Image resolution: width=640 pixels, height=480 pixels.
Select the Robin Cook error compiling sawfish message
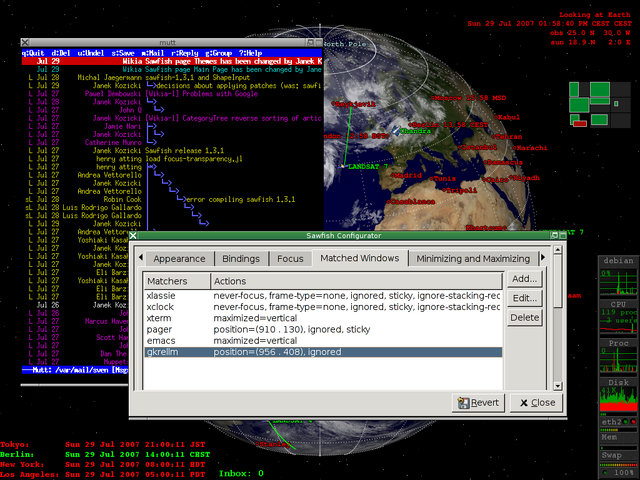(172, 199)
